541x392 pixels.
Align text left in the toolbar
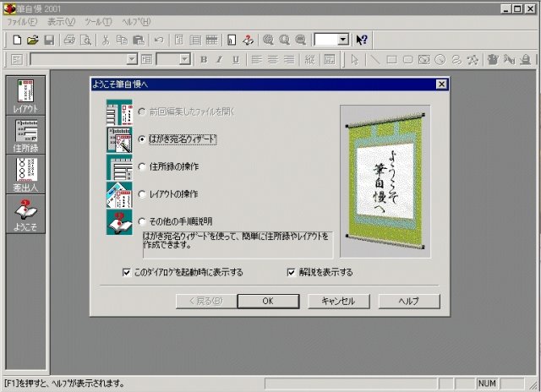256,60
